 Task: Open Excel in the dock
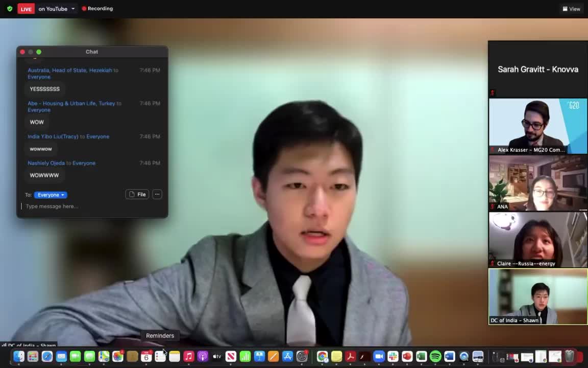pos(421,356)
